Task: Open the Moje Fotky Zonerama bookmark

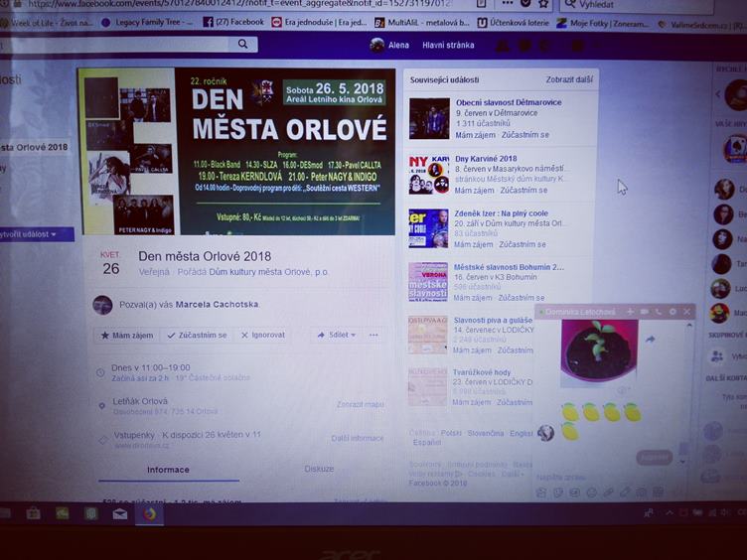Action: (603, 23)
